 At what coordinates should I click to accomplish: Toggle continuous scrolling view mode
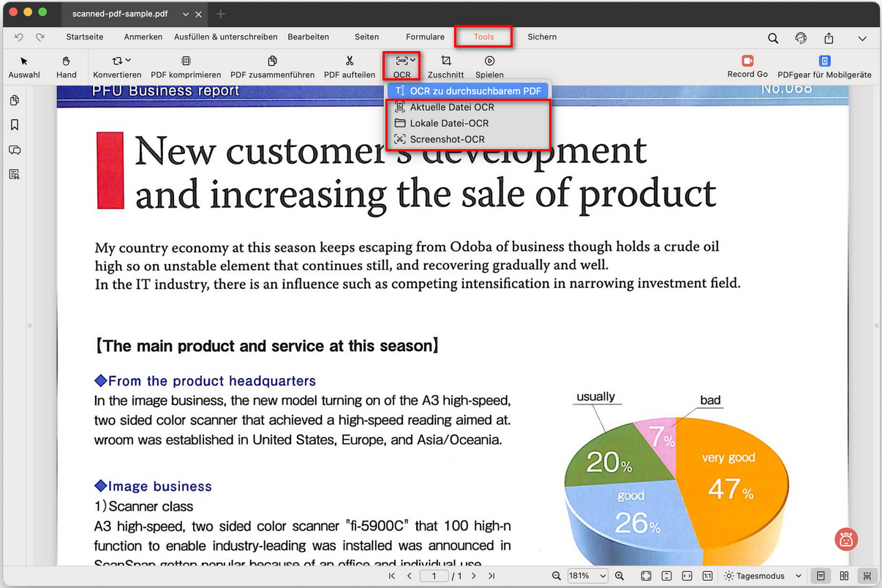coord(867,576)
